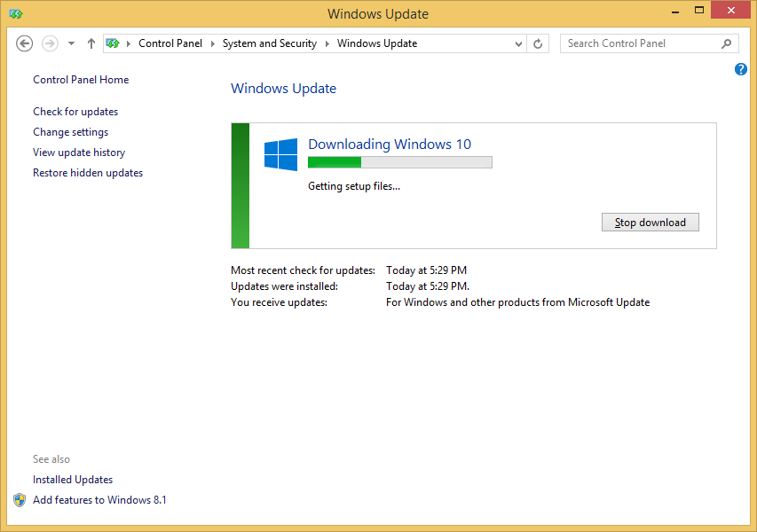Close the Windows Update window
The width and height of the screenshot is (757, 532).
(x=731, y=10)
